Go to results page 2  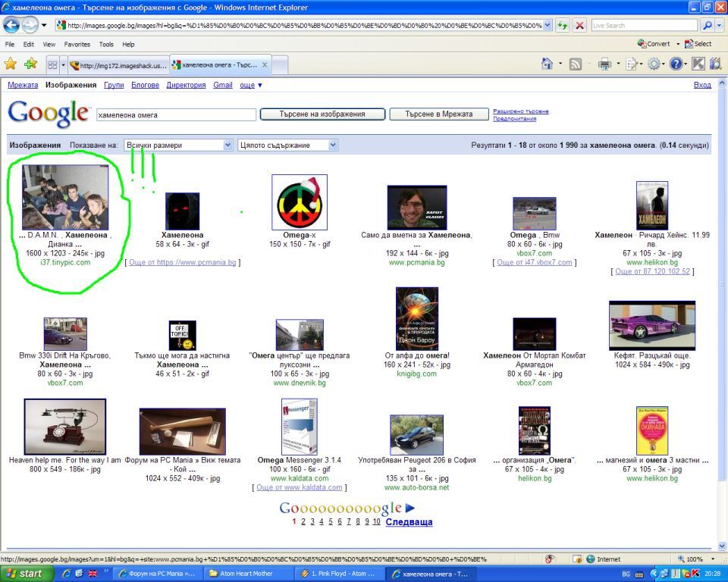click(303, 521)
